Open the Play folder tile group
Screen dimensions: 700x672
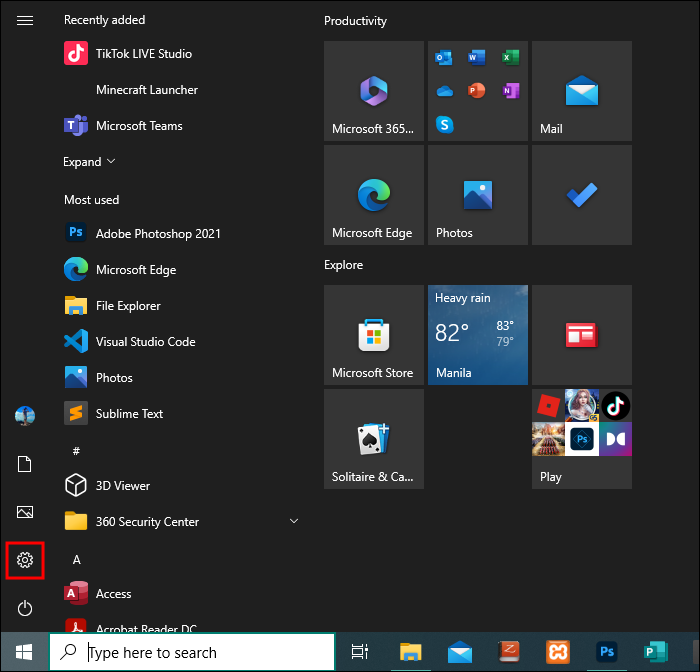click(581, 439)
